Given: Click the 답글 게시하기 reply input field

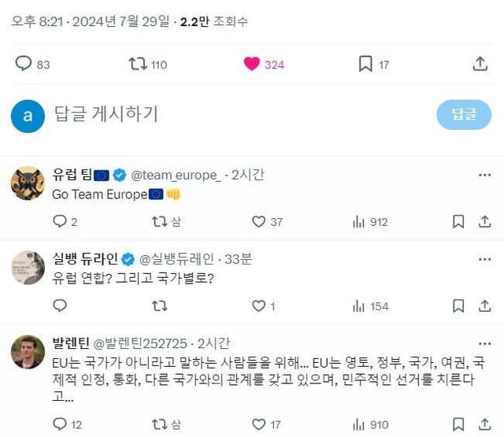Looking at the screenshot, I should [x=236, y=114].
